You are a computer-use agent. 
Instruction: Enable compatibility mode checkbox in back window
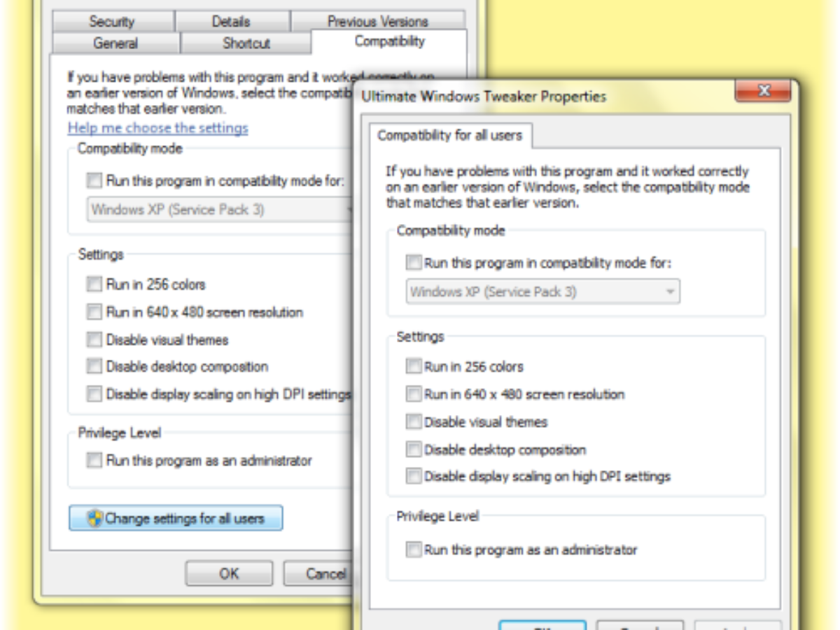click(x=94, y=181)
